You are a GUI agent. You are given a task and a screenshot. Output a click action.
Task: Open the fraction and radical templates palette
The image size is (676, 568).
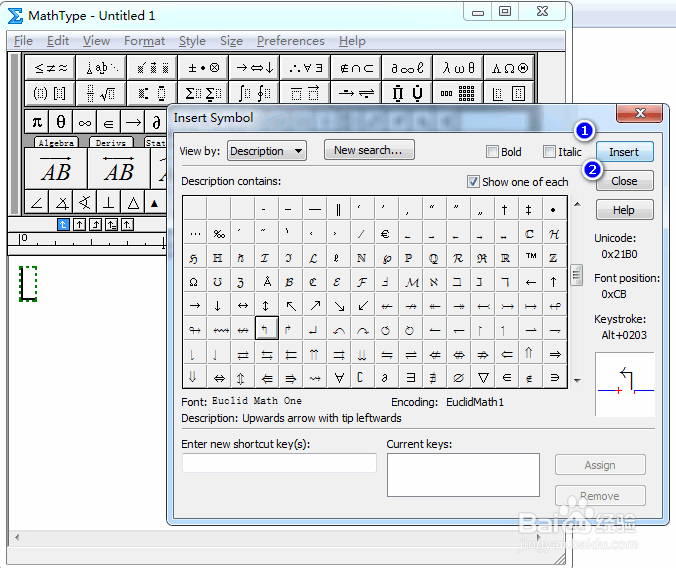pyautogui.click(x=101, y=93)
